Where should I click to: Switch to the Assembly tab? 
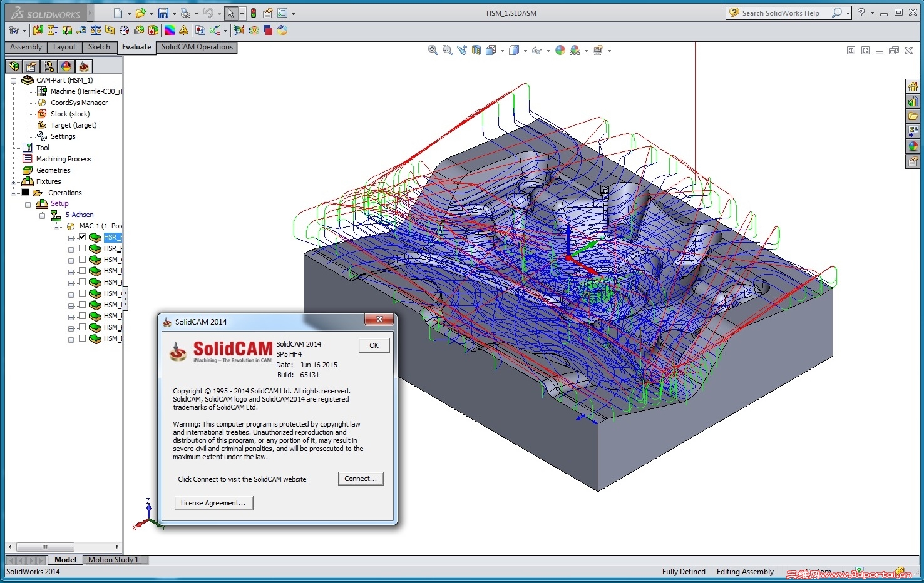(x=26, y=48)
